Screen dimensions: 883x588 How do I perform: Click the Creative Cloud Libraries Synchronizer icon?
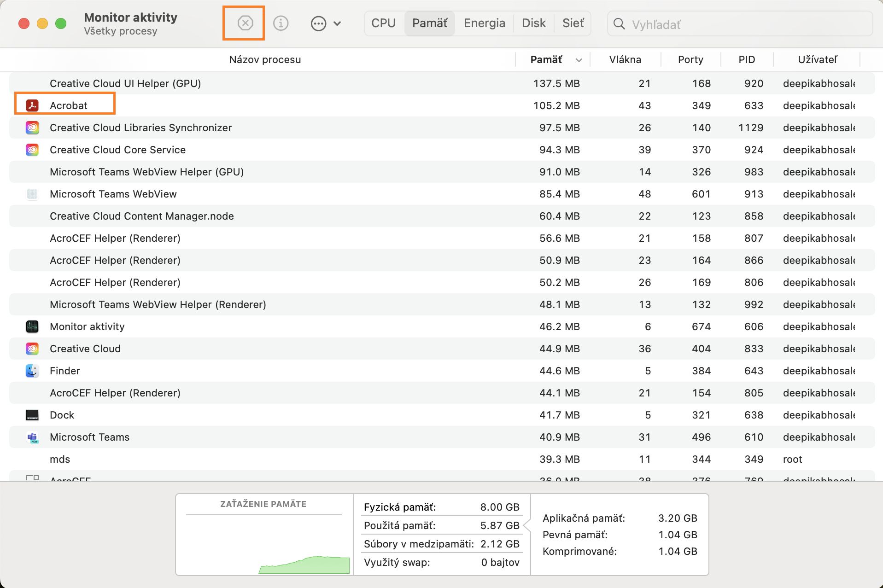point(32,128)
